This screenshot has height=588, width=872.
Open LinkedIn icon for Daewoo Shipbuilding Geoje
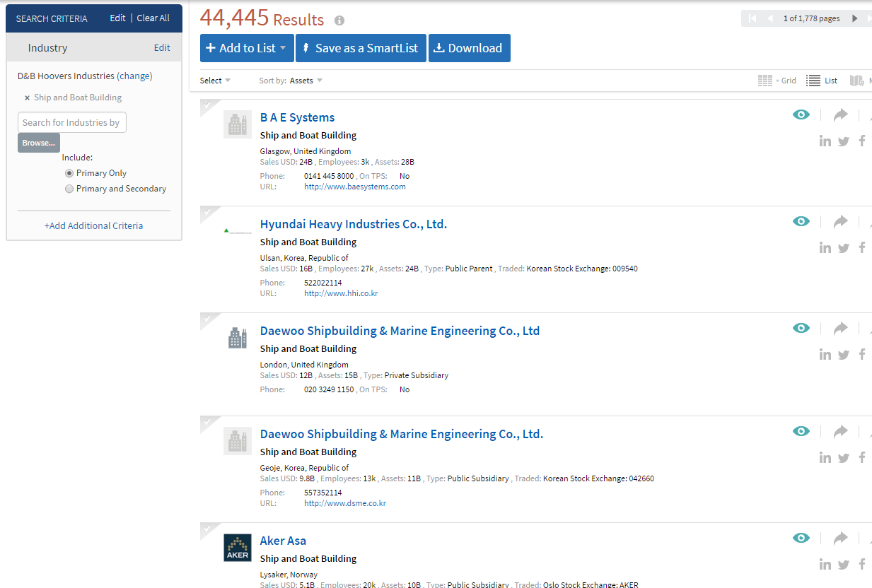click(x=825, y=457)
